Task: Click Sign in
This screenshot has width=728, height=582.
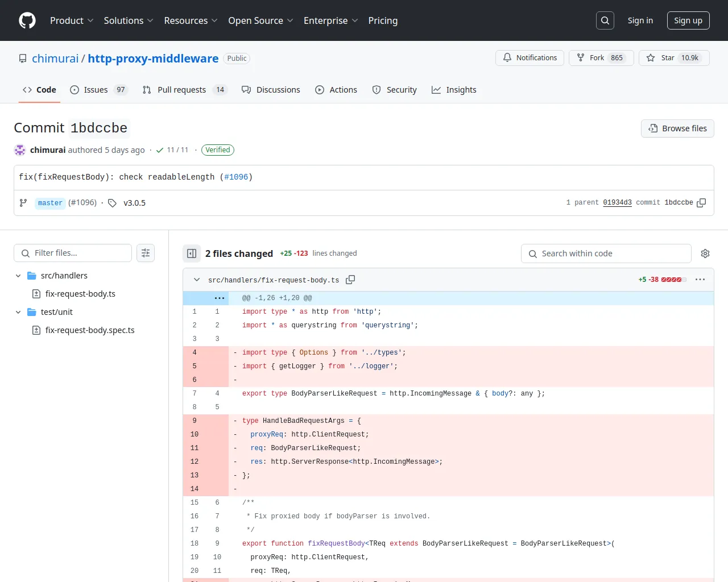Action: pos(640,20)
